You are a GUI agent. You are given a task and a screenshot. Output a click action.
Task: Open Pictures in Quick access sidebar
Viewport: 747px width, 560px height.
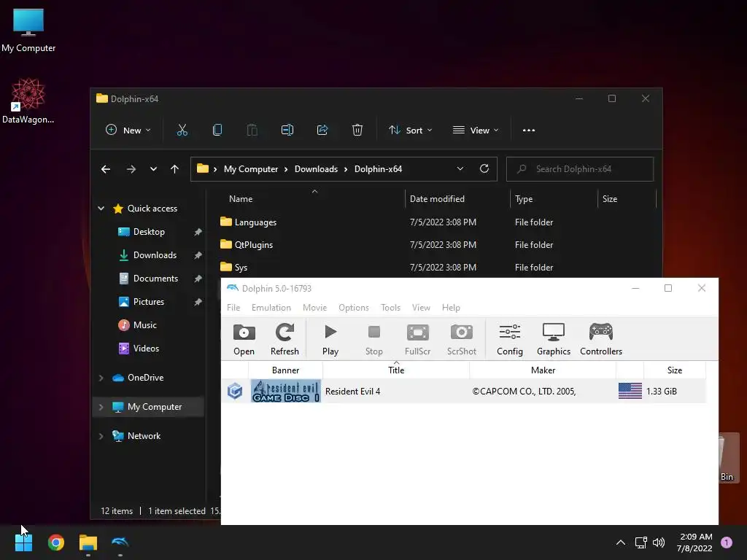click(x=148, y=302)
